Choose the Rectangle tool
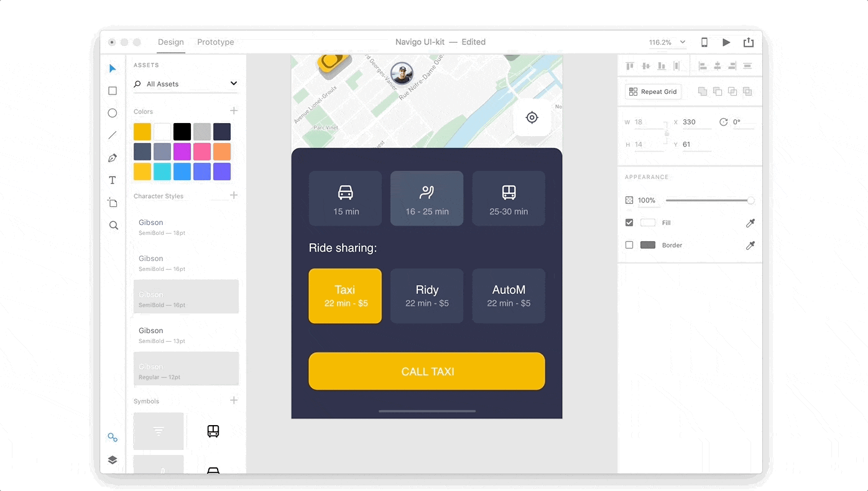 pos(113,91)
